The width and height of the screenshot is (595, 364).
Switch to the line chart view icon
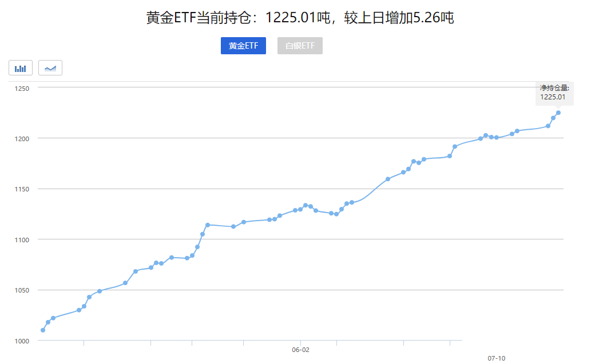click(x=50, y=68)
